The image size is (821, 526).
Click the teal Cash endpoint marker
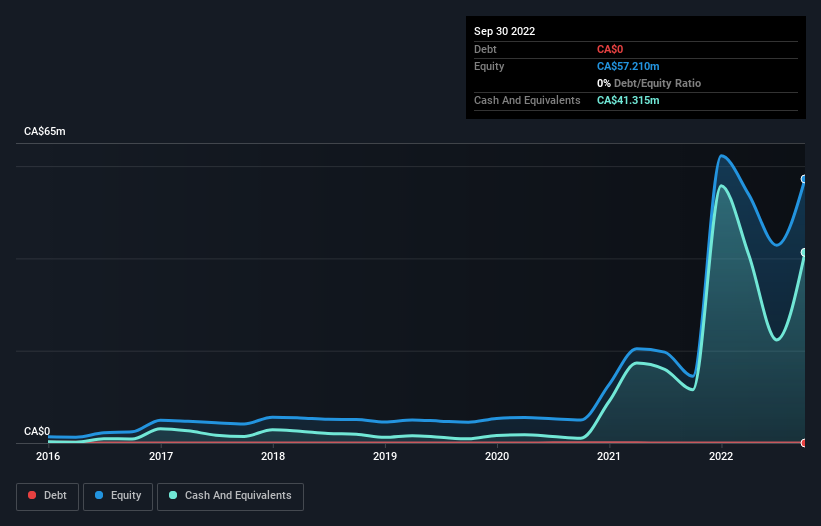tap(804, 252)
